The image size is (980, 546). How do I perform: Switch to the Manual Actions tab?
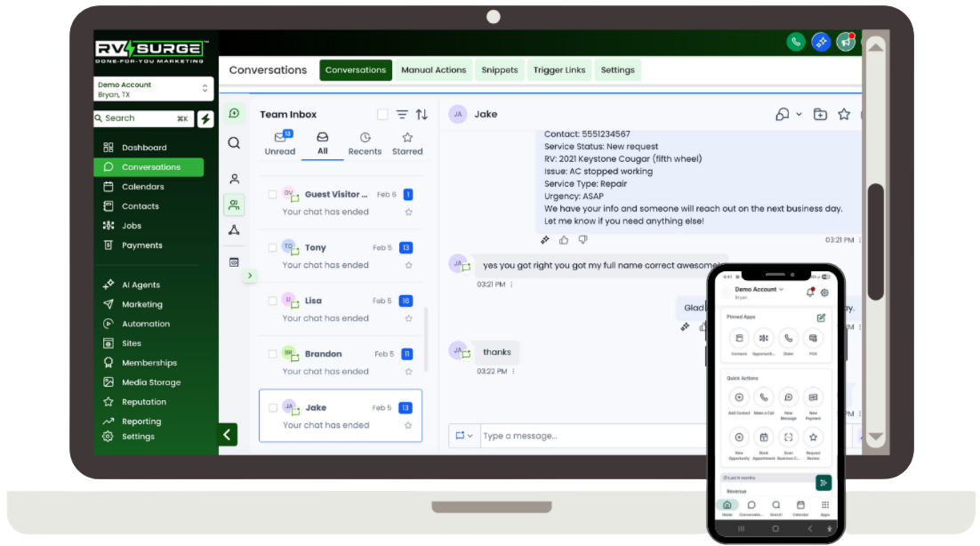433,70
